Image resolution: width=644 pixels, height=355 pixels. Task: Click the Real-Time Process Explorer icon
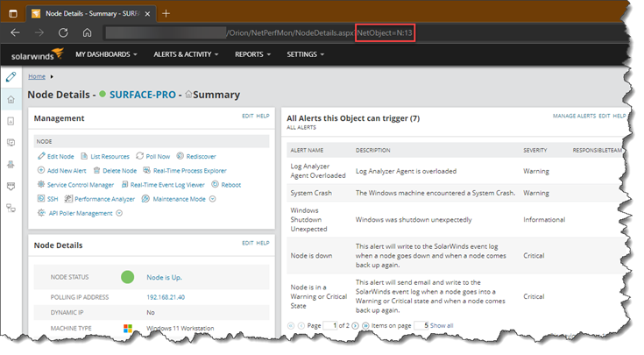tap(146, 170)
